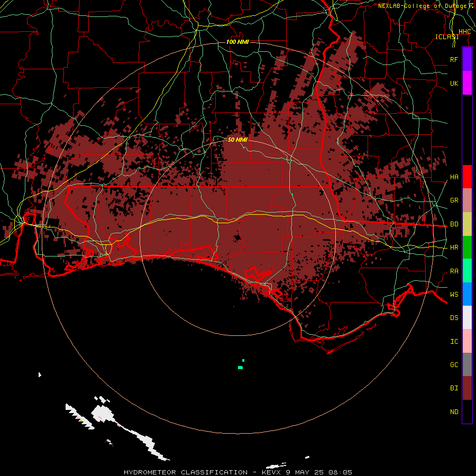Click the 'RA' legend label text

(x=454, y=271)
